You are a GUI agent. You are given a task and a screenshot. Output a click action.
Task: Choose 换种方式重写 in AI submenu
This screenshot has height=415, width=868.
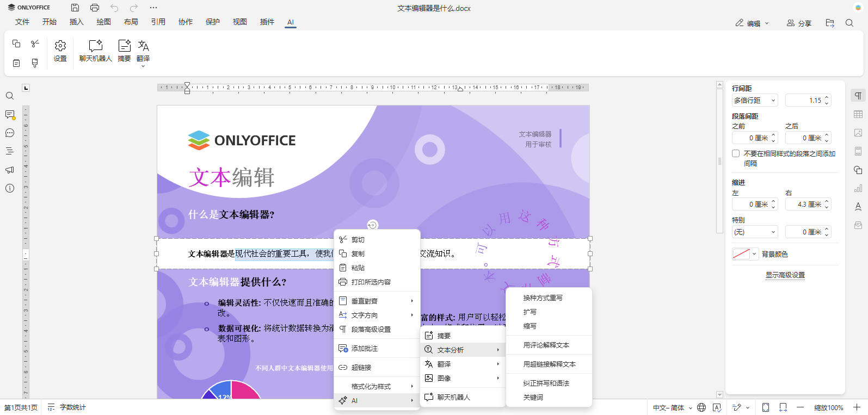point(549,298)
